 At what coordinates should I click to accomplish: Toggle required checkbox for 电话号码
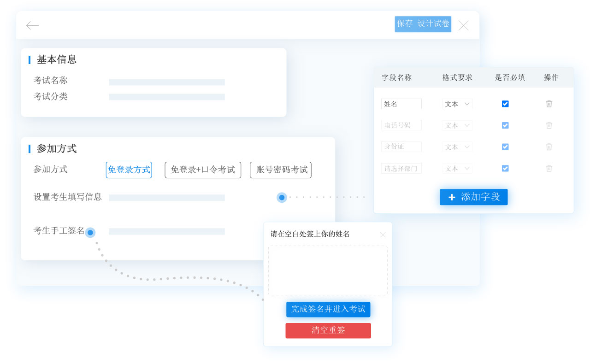[505, 125]
